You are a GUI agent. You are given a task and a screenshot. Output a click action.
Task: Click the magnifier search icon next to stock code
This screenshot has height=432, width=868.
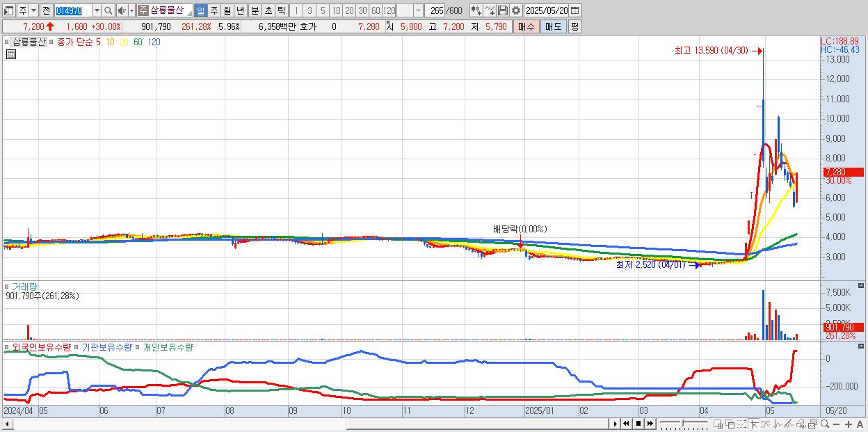click(108, 10)
